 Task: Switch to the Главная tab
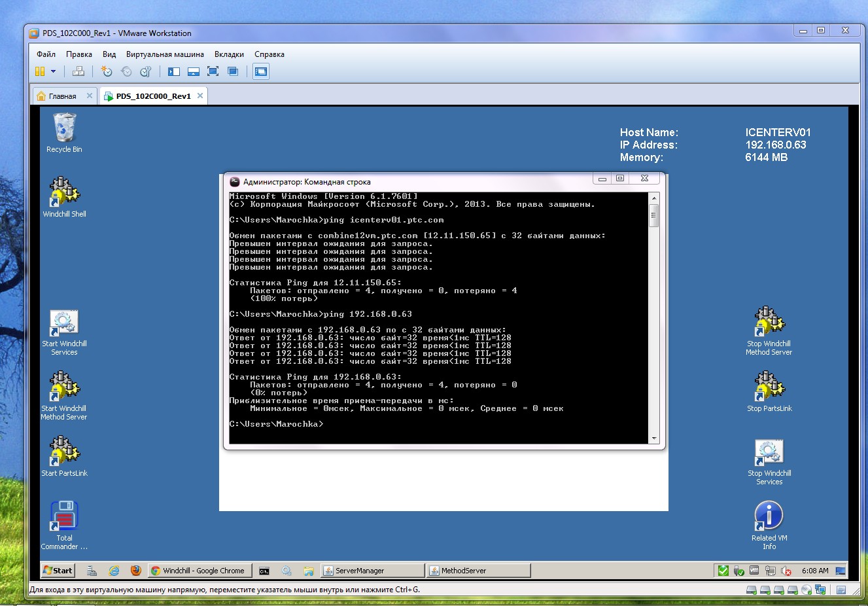click(63, 96)
